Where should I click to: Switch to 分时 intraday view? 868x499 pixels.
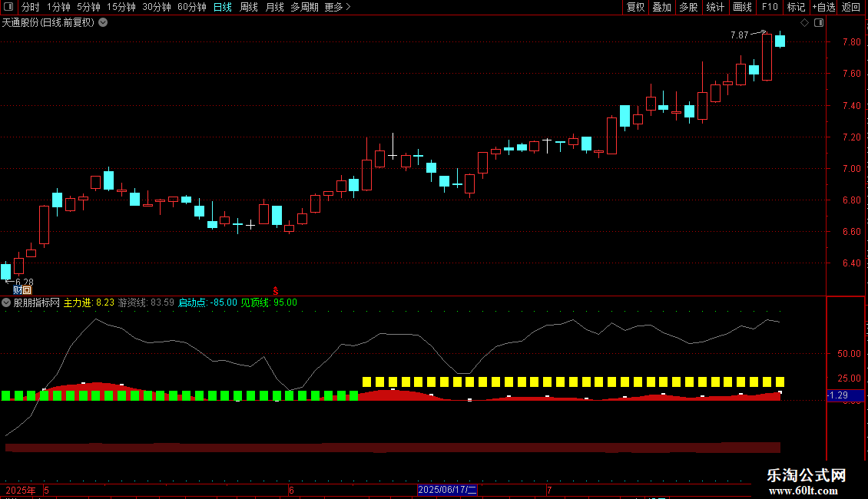[30, 7]
